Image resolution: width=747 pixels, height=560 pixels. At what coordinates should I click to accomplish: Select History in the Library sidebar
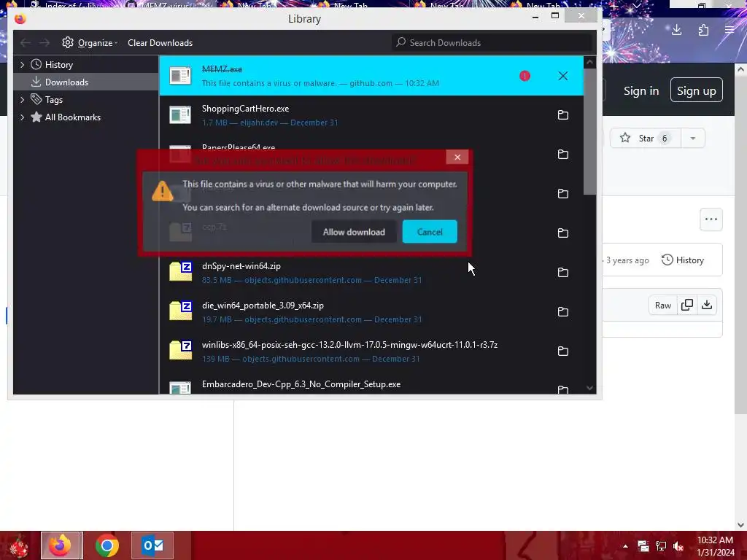tap(86, 65)
